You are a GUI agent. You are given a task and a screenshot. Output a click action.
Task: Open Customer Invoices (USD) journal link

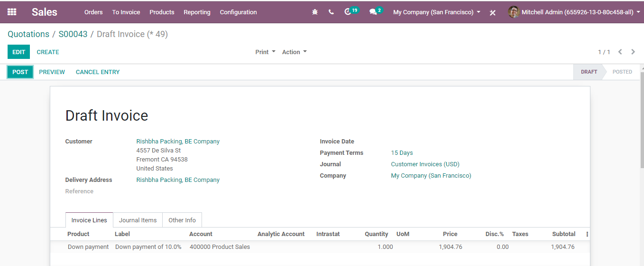click(x=425, y=164)
